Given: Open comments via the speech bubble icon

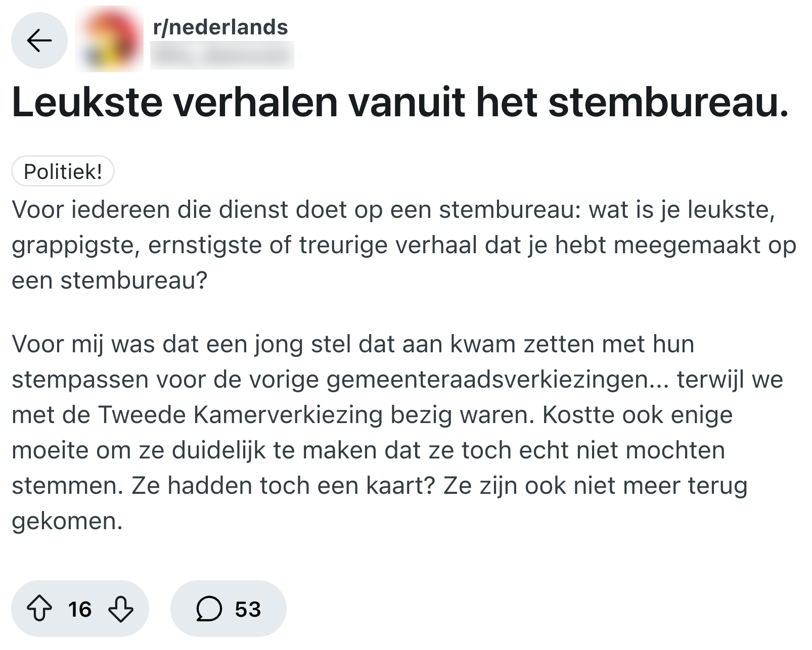Looking at the screenshot, I should pyautogui.click(x=209, y=609).
